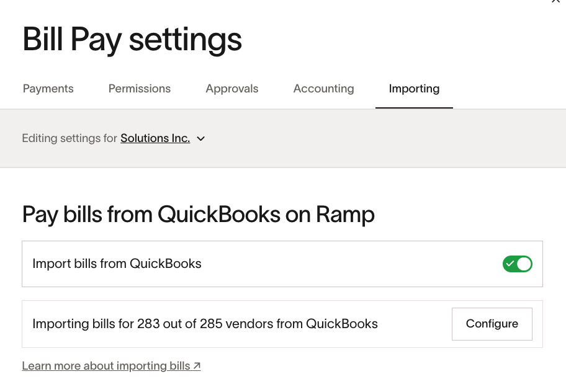Click the checkmark inside the green toggle
The height and width of the screenshot is (392, 566).
(x=510, y=264)
